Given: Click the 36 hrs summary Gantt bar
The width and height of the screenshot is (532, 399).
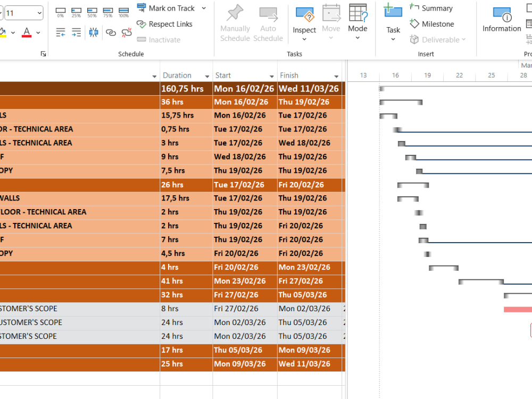Looking at the screenshot, I should [401, 102].
